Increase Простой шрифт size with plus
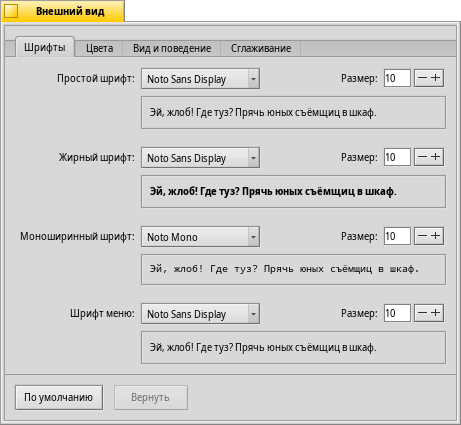Viewport: 461px width, 425px height. tap(436, 78)
